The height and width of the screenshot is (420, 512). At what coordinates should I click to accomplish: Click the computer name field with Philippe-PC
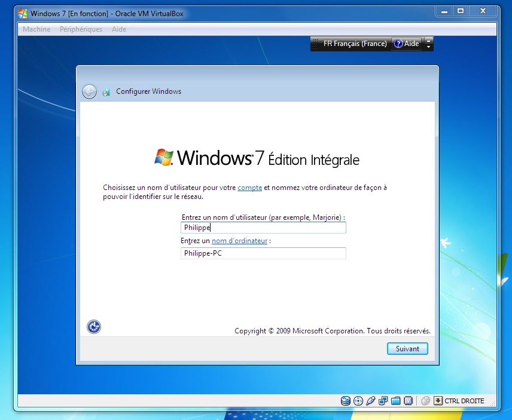(x=263, y=253)
